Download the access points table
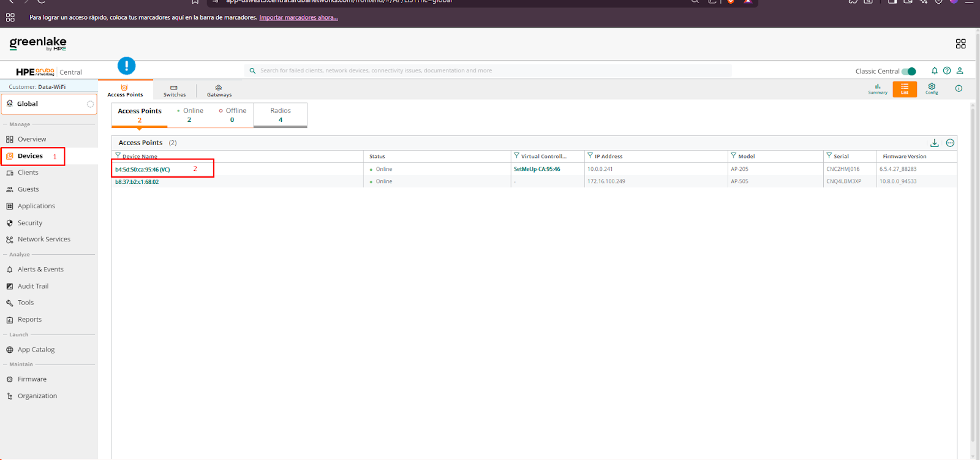The width and height of the screenshot is (980, 460). point(935,143)
